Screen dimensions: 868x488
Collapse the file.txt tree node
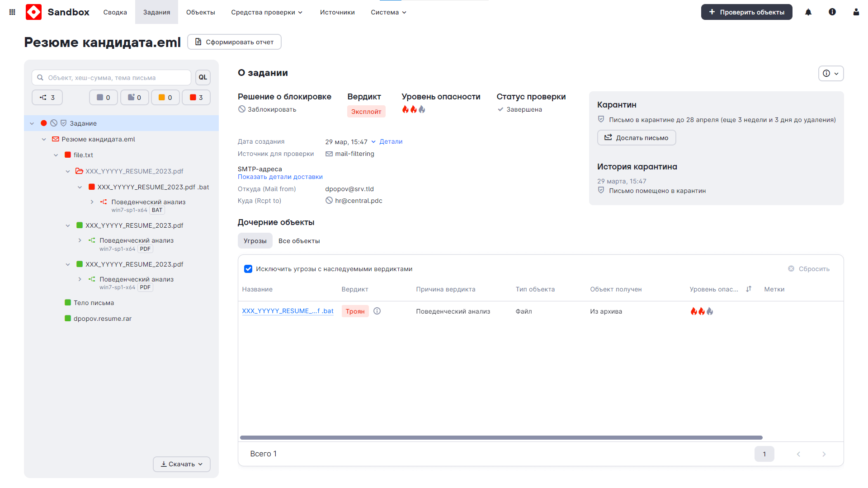point(56,155)
